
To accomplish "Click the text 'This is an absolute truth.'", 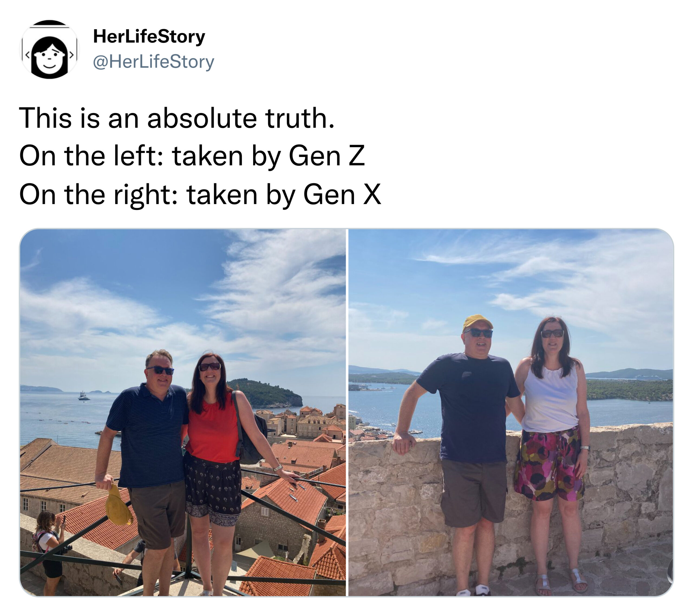I will 177,118.
